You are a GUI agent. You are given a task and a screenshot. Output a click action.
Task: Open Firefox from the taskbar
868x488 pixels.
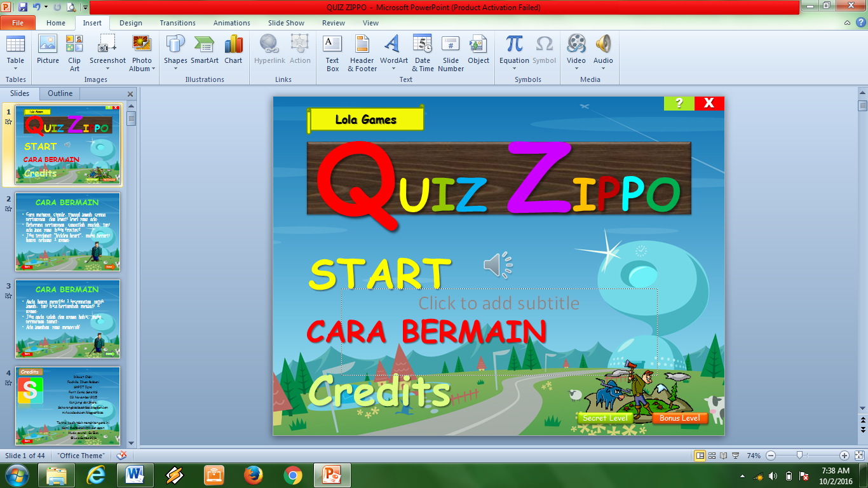[253, 475]
